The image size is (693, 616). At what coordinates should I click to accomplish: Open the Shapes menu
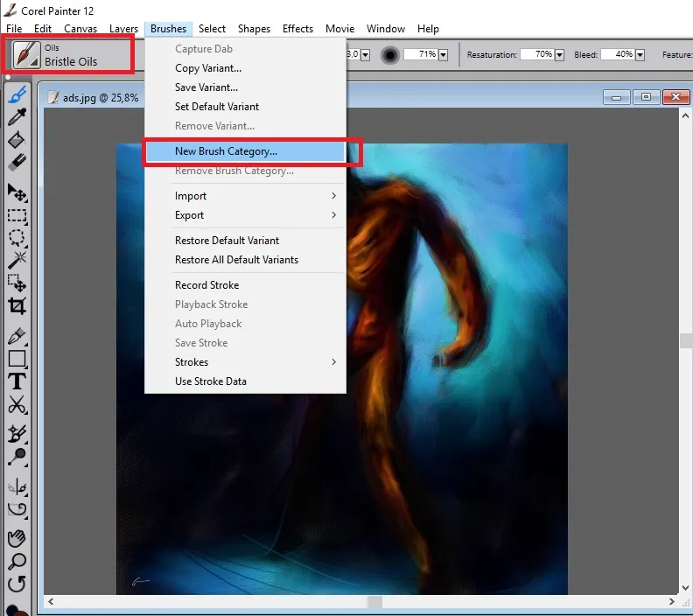click(x=254, y=29)
